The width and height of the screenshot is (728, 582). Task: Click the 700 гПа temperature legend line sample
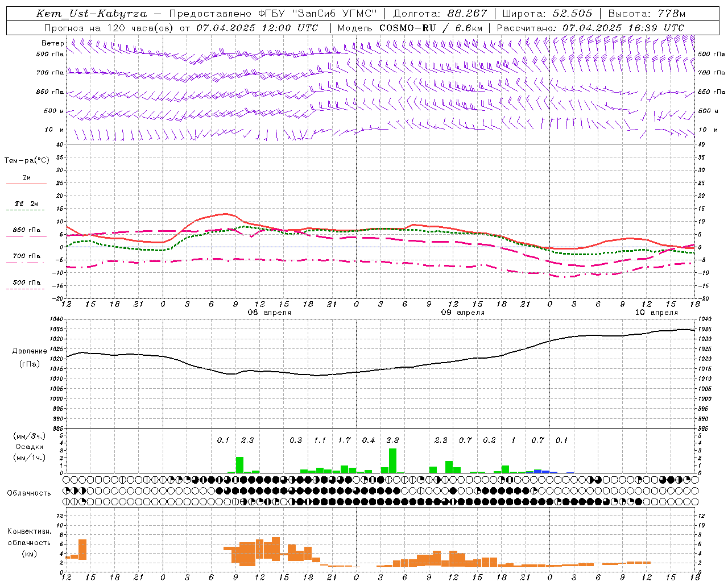click(25, 263)
